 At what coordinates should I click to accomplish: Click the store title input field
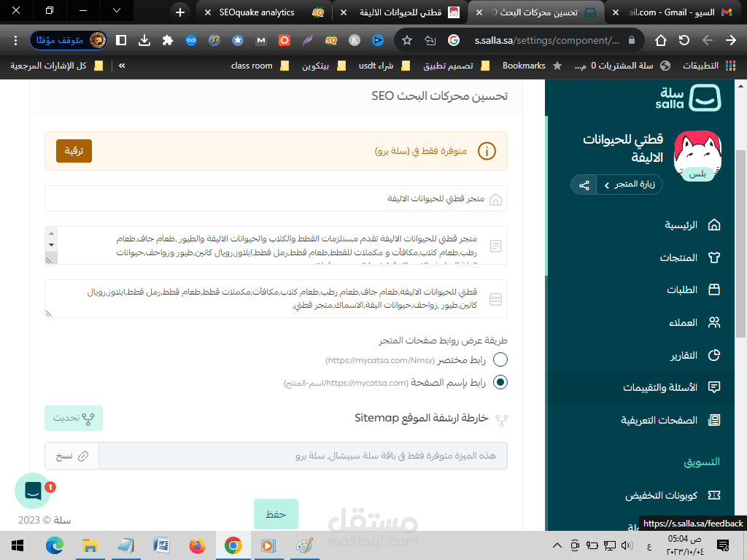tap(276, 198)
